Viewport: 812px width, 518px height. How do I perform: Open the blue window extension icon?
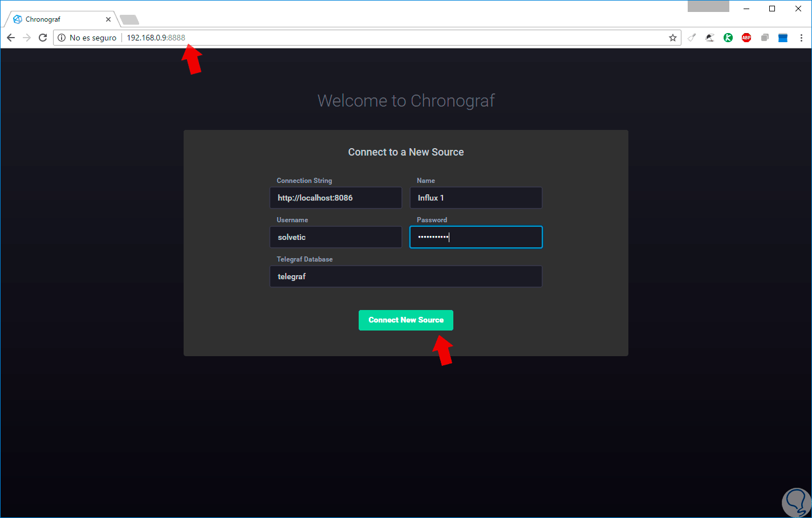pos(783,38)
